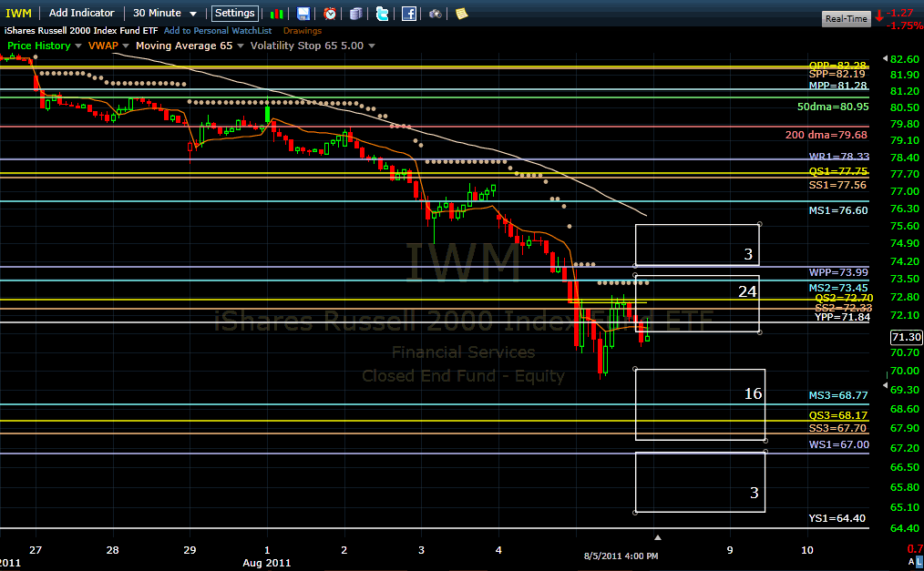Select the VWAP indicator label
The image size is (924, 571).
103,46
